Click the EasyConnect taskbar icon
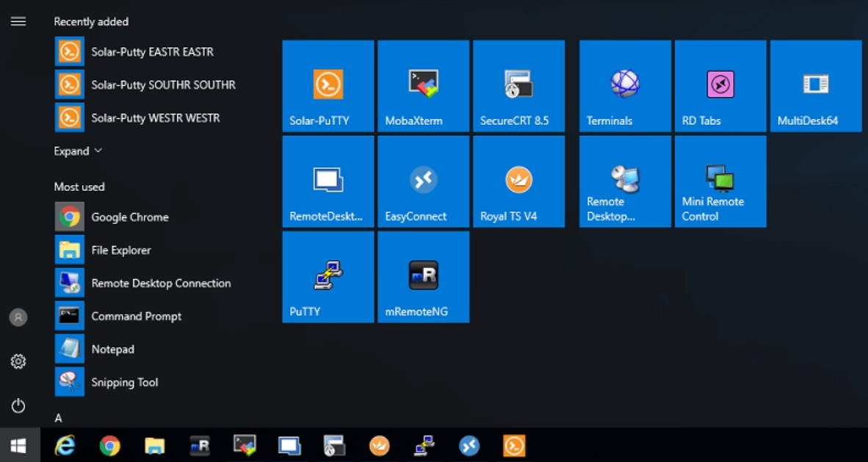 click(x=469, y=445)
